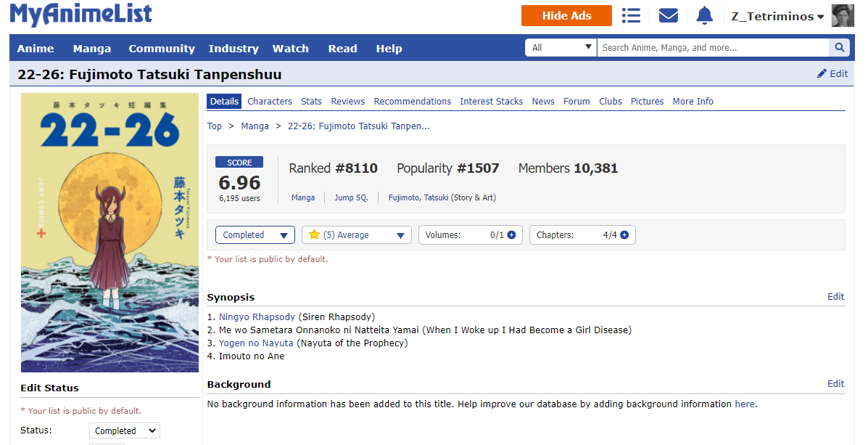Switch to the Interest Stacks tab

click(x=492, y=102)
